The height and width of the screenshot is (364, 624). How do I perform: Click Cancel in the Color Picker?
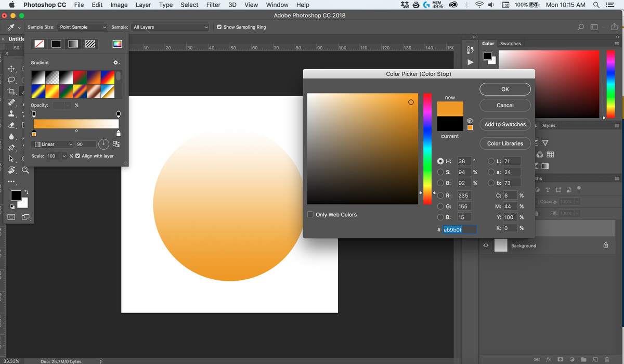tap(505, 105)
